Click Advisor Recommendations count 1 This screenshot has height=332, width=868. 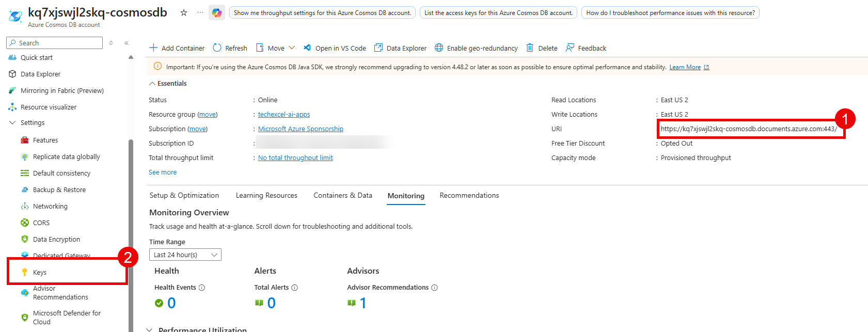pos(363,303)
